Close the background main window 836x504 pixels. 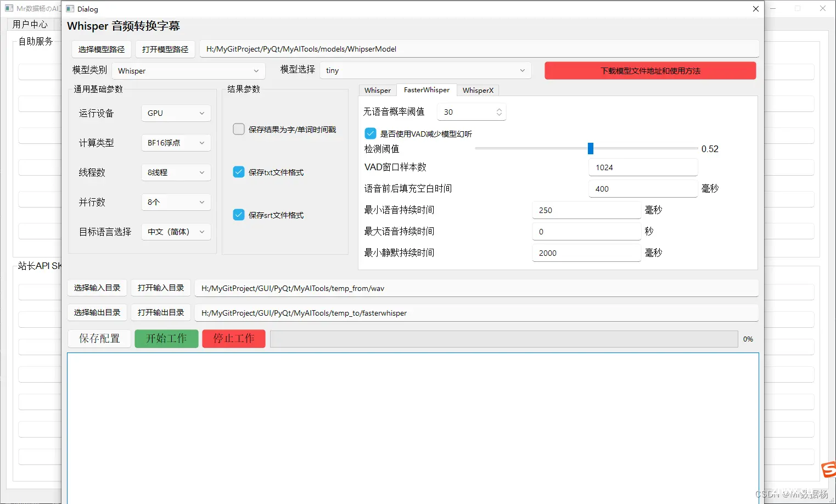pyautogui.click(x=823, y=8)
